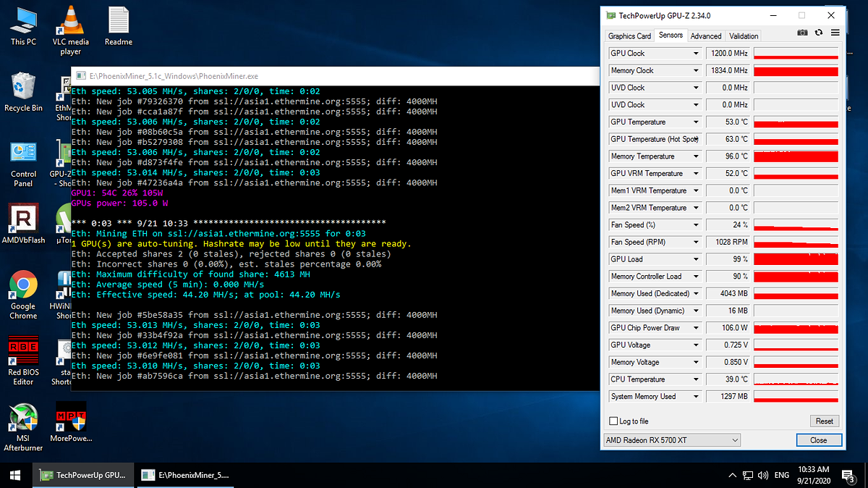The image size is (868, 488).
Task: Open the GPU Clock sensor dropdown
Action: click(697, 54)
